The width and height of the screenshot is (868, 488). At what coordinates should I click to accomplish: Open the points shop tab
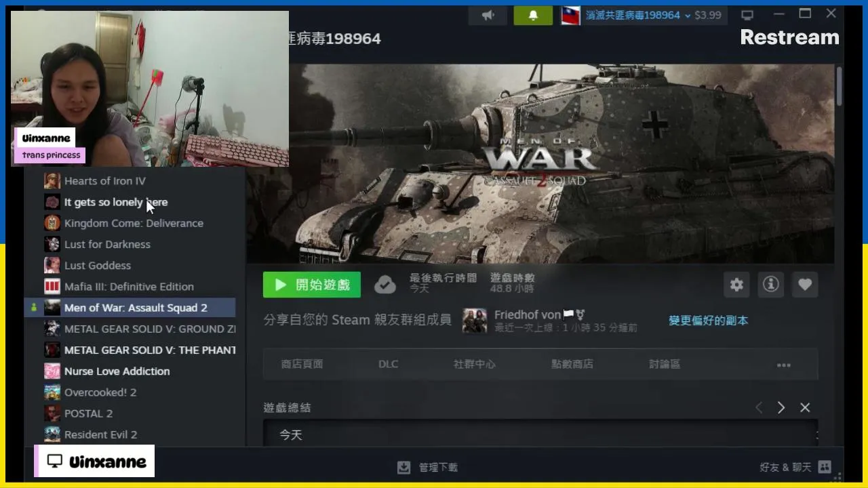(x=572, y=364)
